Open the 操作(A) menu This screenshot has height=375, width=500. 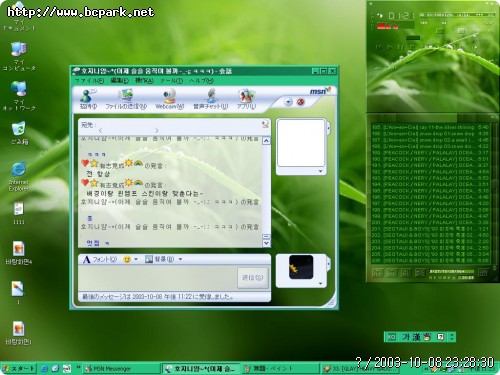coord(144,80)
